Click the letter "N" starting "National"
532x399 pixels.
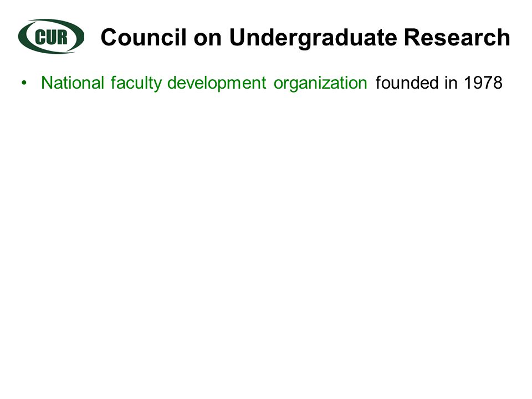47,83
